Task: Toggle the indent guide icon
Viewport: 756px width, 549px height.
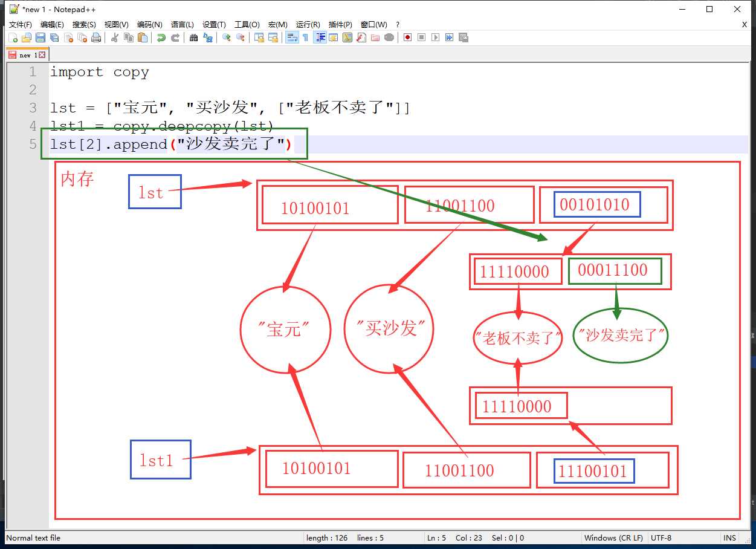Action: coord(320,37)
